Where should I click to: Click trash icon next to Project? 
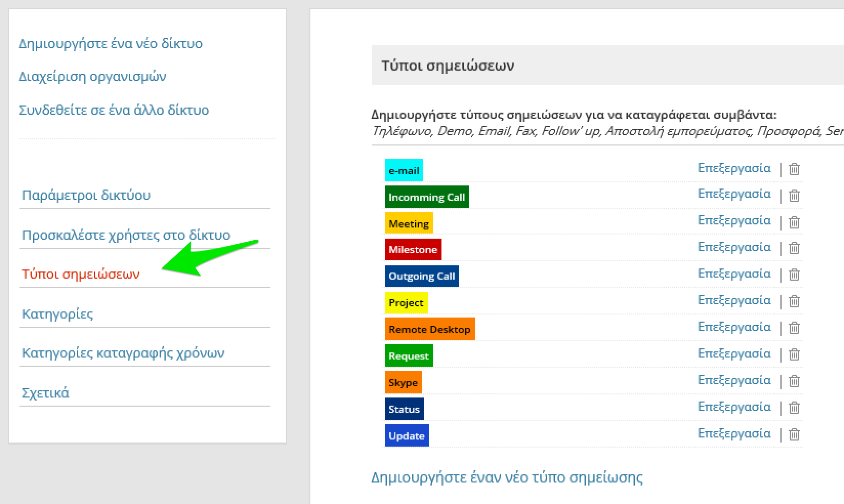click(794, 301)
